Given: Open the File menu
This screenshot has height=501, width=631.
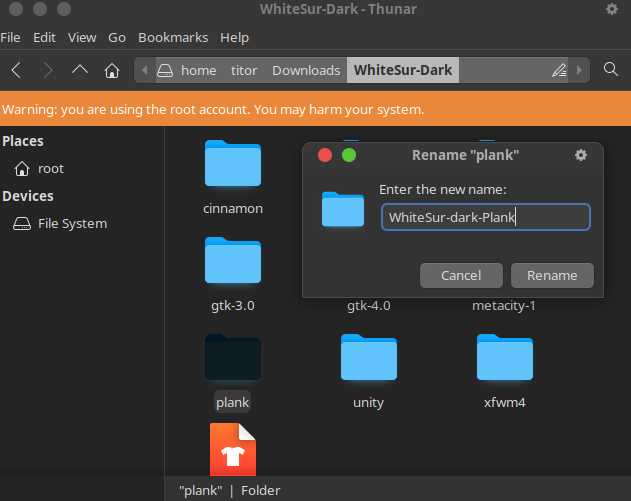Looking at the screenshot, I should pos(10,37).
